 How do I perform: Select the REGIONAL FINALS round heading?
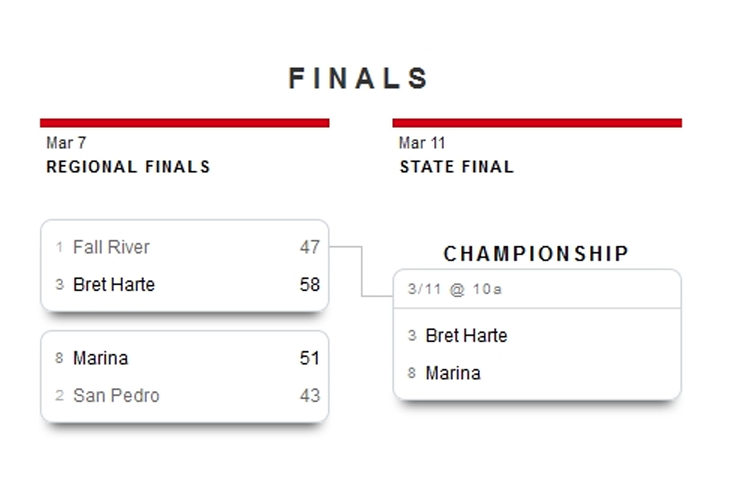[128, 167]
